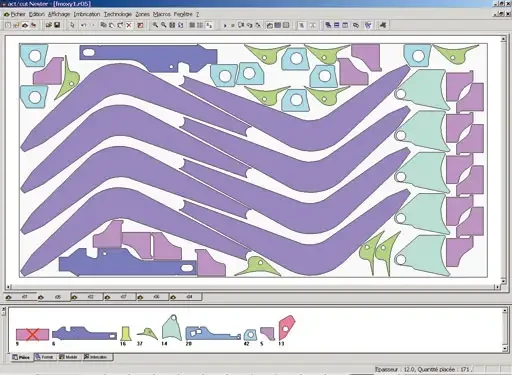Click the red X delete icon

129,25
